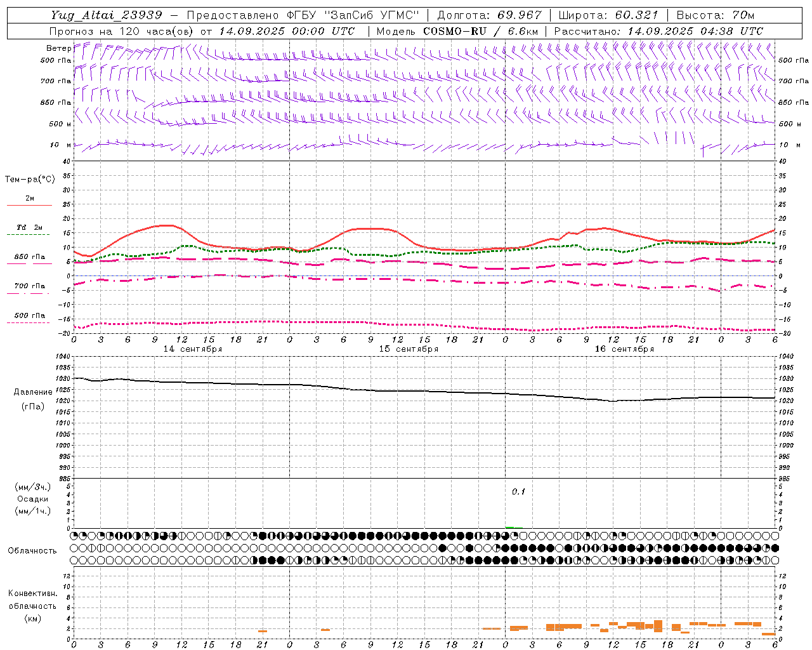The width and height of the screenshot is (812, 650).
Task: Click the Осадки precipitation label
Action: click(x=33, y=499)
